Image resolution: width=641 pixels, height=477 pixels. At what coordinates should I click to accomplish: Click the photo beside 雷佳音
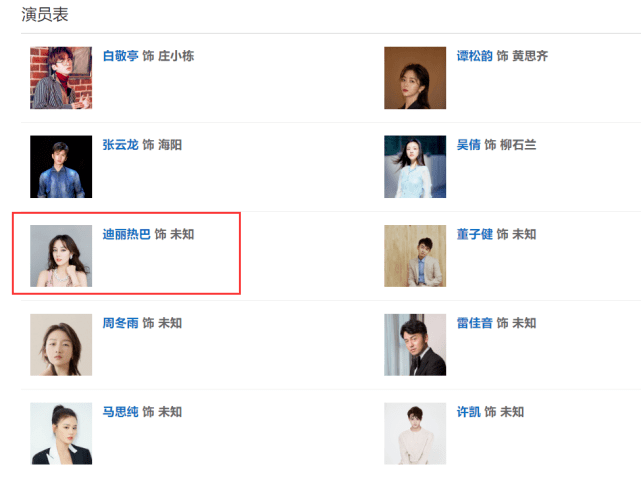point(415,345)
